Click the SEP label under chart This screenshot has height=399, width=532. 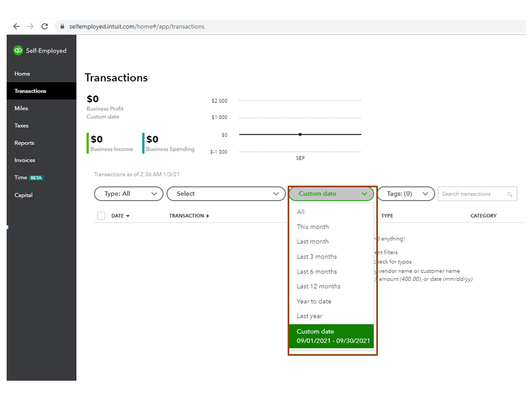[300, 158]
